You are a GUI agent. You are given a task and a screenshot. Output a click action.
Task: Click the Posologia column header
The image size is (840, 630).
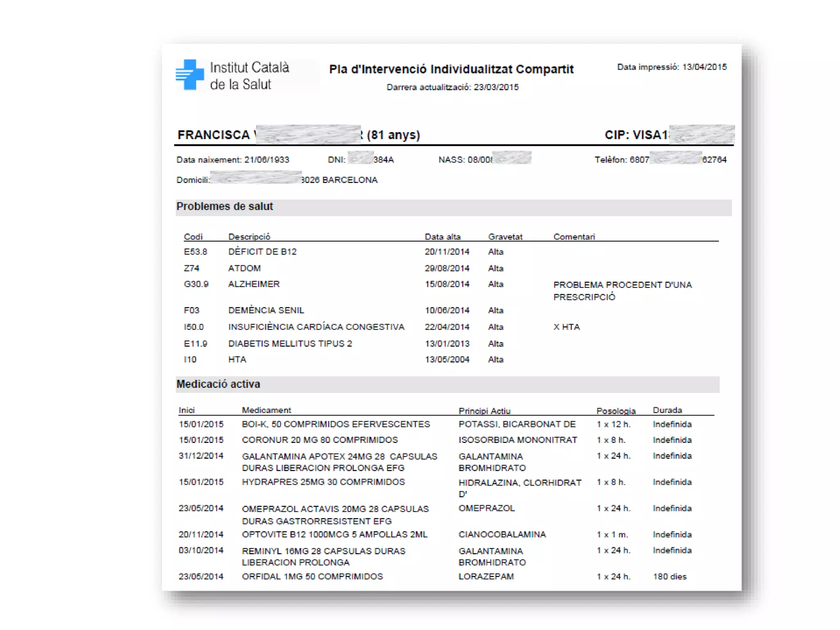[x=616, y=411]
